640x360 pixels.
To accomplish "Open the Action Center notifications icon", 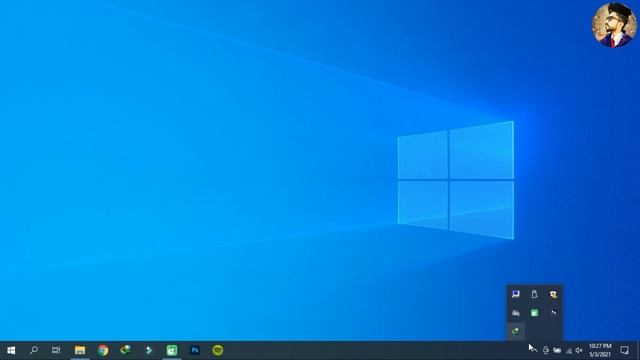I will tap(624, 350).
